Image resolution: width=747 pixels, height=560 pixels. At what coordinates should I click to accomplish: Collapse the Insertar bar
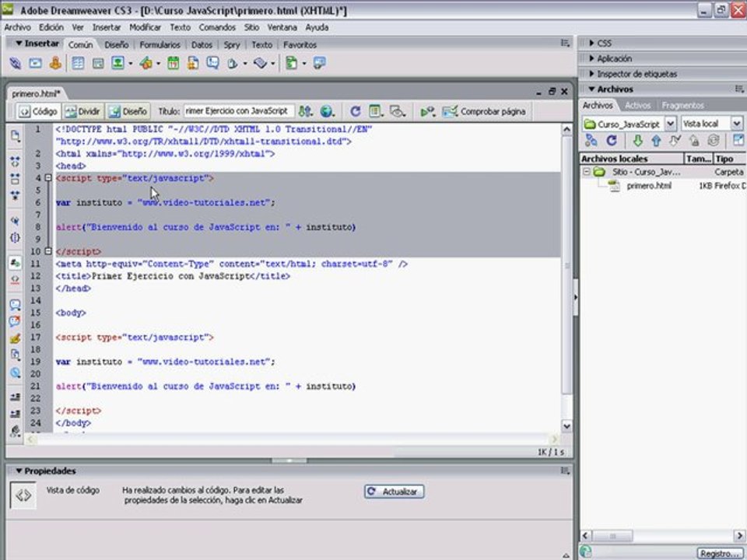[19, 44]
